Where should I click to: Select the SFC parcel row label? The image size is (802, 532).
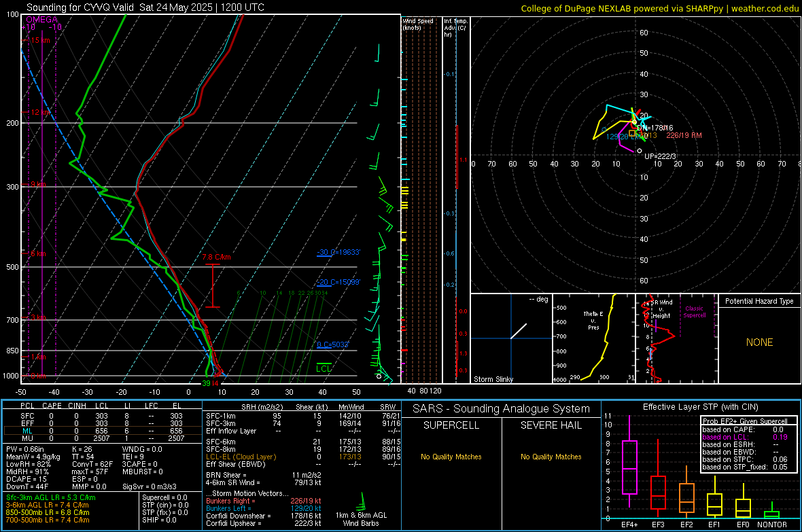[x=27, y=416]
